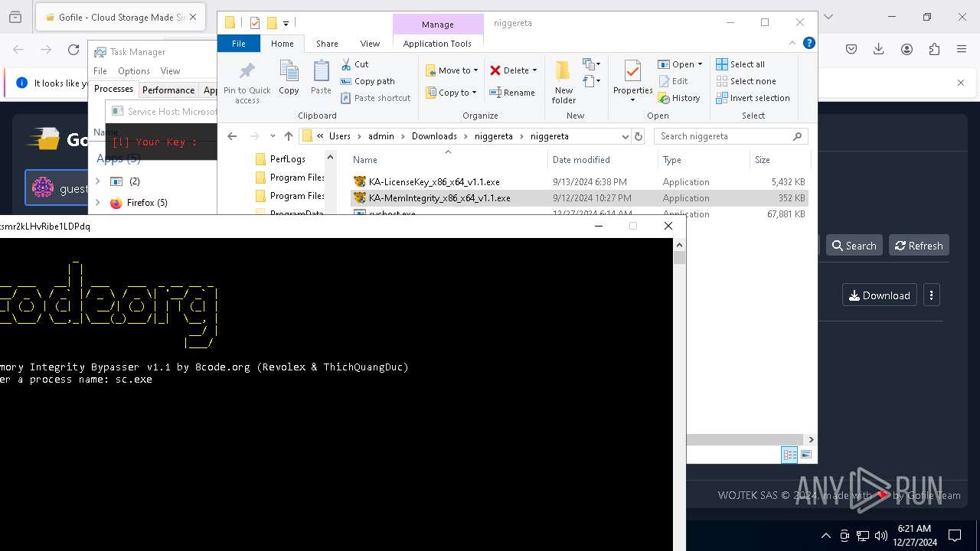Click the Gofile Download button
Viewport: 980px width, 551px height.
(x=880, y=295)
